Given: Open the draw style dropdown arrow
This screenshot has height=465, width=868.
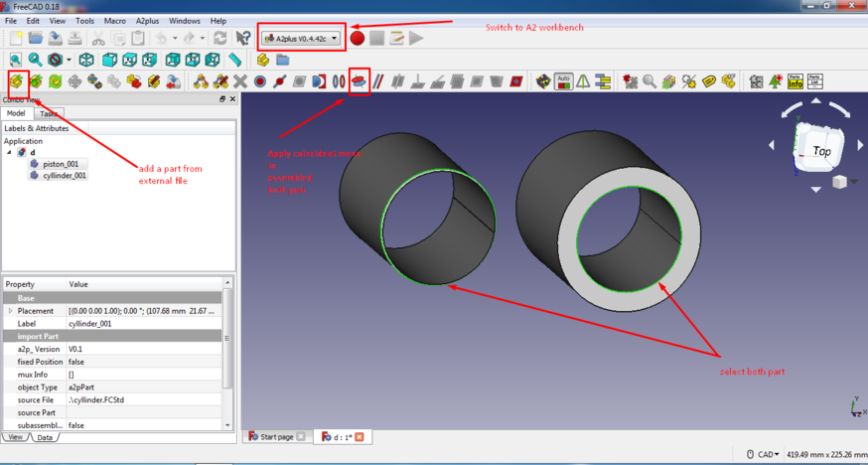Looking at the screenshot, I should [69, 60].
